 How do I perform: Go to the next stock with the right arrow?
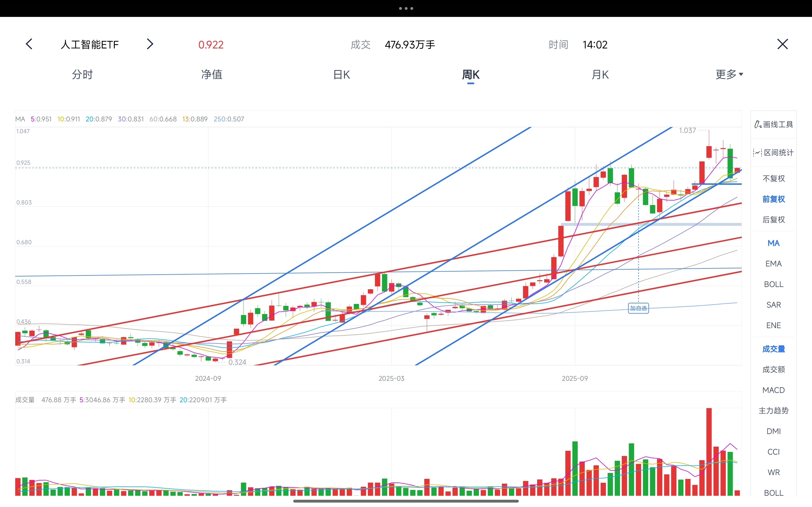(150, 44)
